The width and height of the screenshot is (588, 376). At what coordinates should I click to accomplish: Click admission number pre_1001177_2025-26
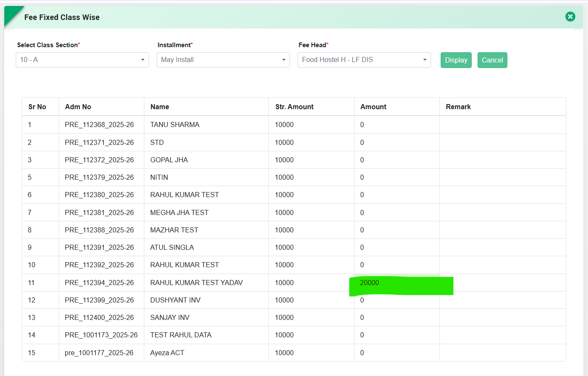point(99,353)
